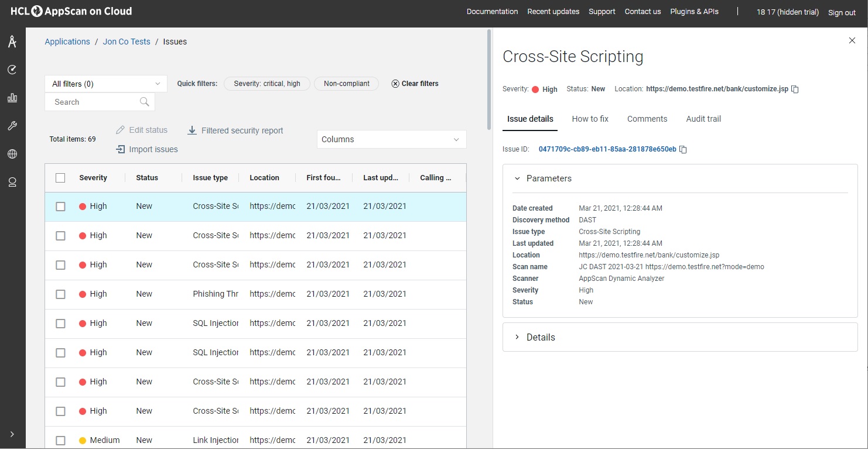
Task: Open the dashboard gauge icon in sidebar
Action: pos(12,70)
